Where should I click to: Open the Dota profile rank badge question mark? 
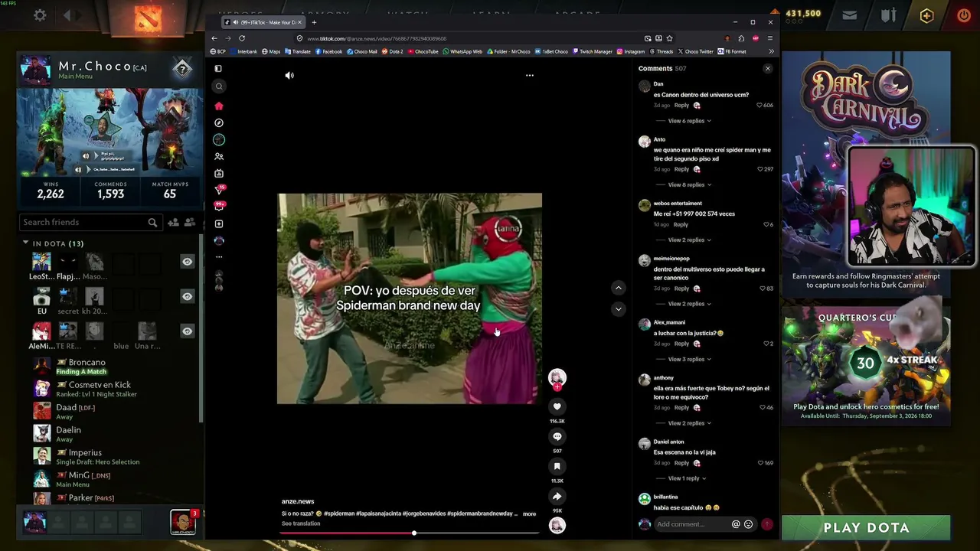point(182,70)
